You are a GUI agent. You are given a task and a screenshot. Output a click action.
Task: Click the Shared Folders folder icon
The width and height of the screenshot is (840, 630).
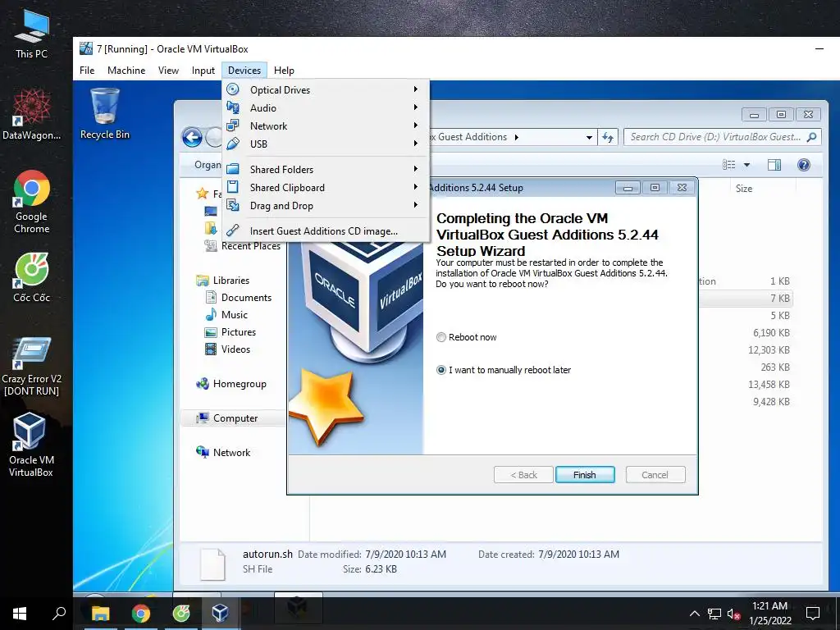232,169
